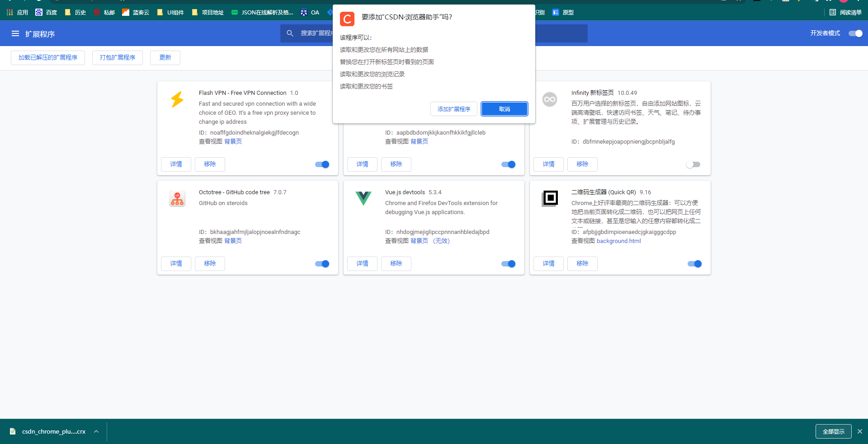
Task: Click the Octotree extension icon
Action: click(x=177, y=199)
